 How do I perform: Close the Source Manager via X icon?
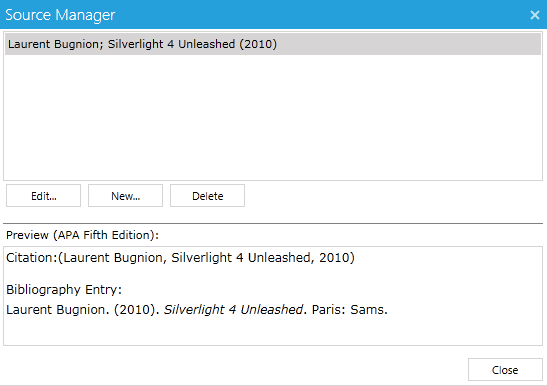click(535, 15)
